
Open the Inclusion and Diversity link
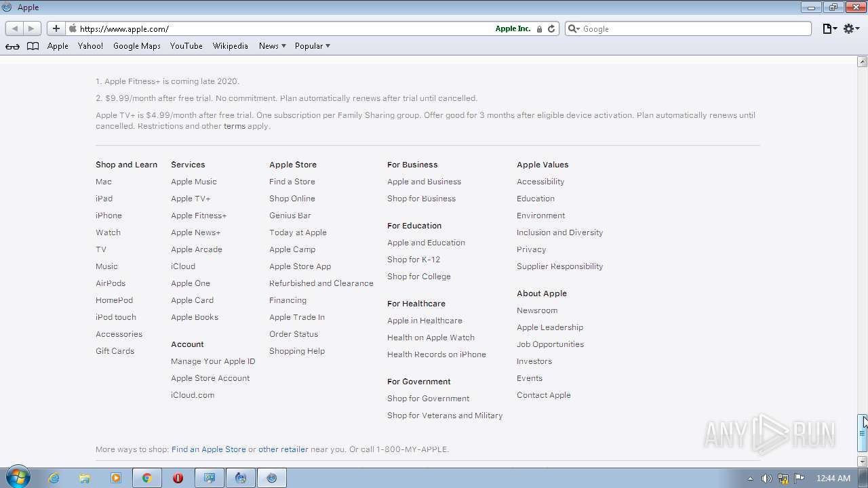(x=559, y=232)
